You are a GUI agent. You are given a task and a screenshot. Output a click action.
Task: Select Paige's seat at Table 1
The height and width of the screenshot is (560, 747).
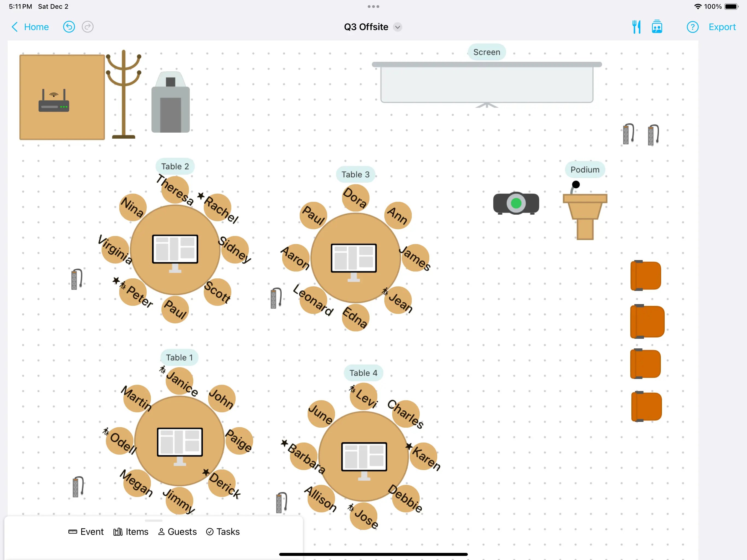[239, 441]
